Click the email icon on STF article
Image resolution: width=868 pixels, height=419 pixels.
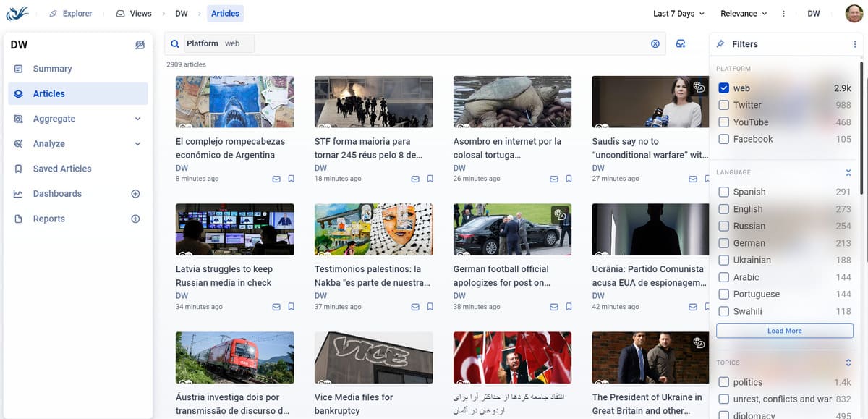point(415,179)
